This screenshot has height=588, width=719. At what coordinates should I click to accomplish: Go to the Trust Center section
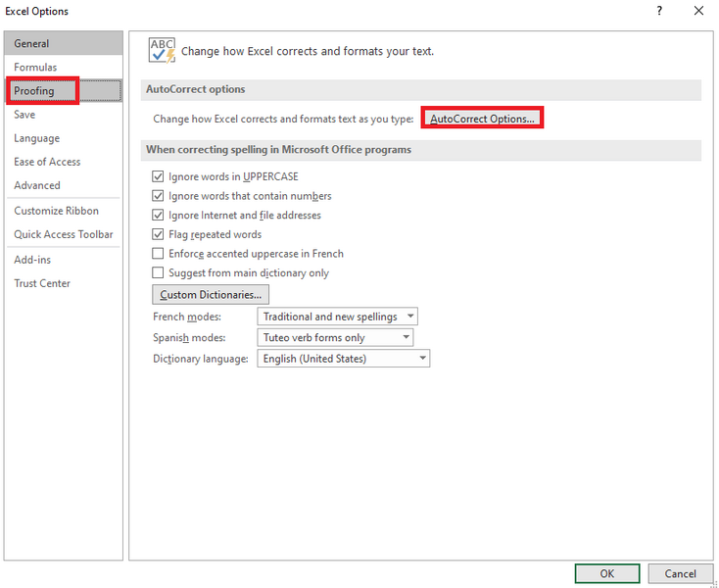click(x=42, y=283)
